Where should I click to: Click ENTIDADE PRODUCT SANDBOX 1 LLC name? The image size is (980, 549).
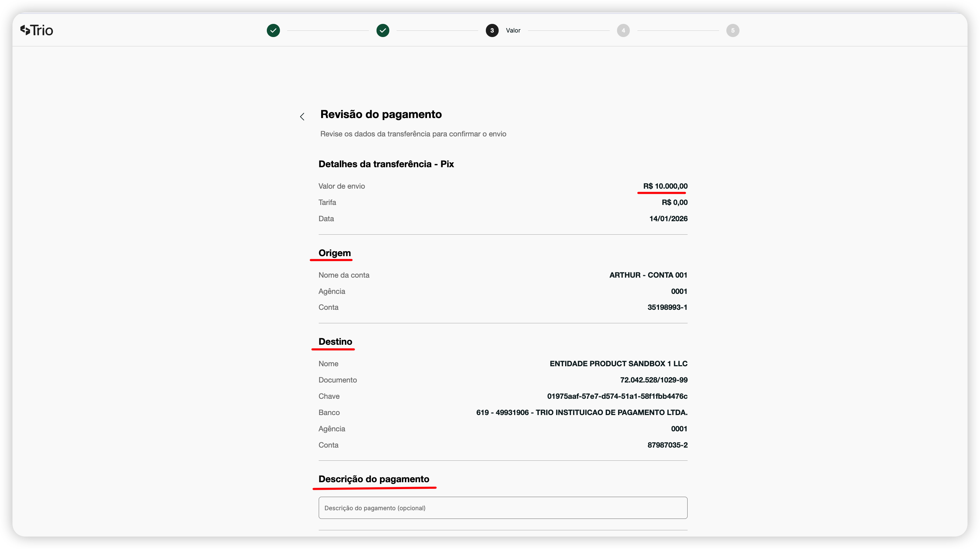pyautogui.click(x=618, y=363)
